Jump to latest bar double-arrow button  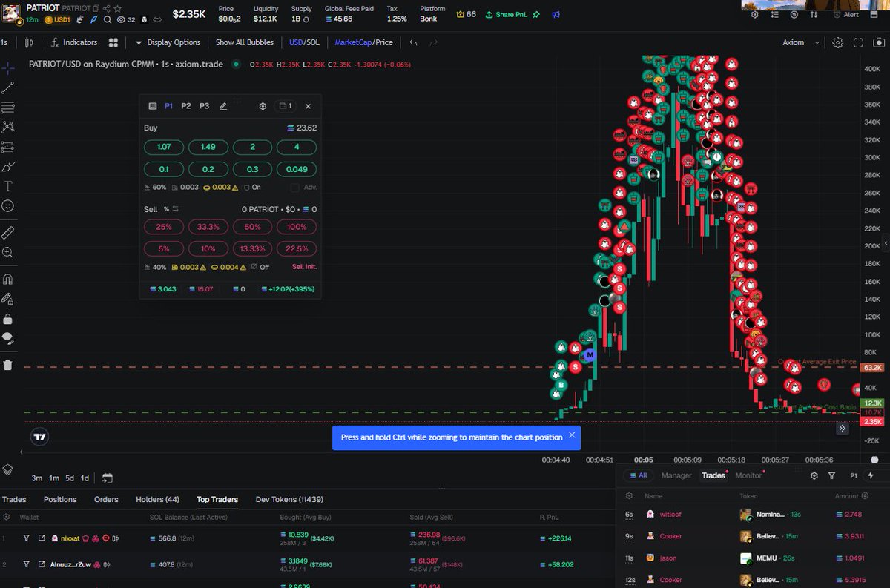pyautogui.click(x=843, y=428)
